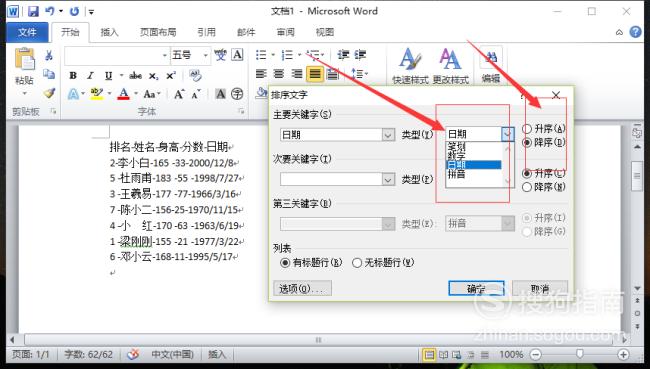Click the red font color A swatch
The image size is (650, 369).
click(124, 94)
